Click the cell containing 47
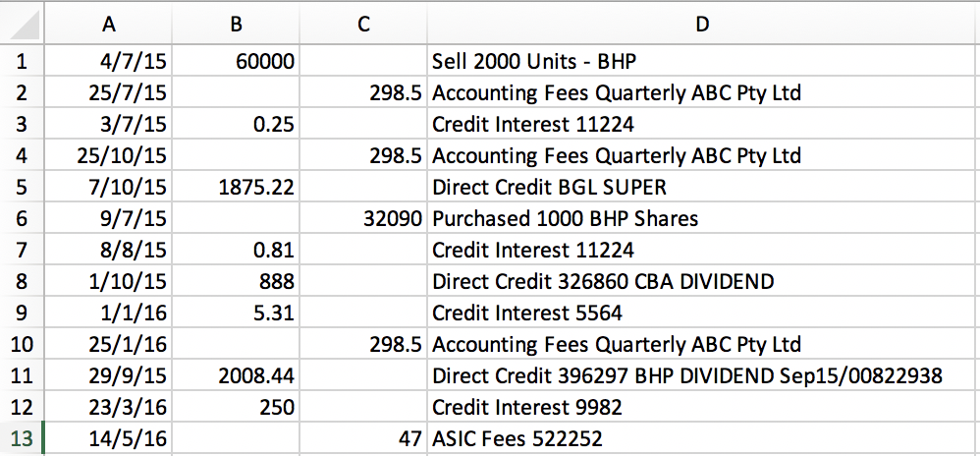This screenshot has width=980, height=456. point(363,438)
